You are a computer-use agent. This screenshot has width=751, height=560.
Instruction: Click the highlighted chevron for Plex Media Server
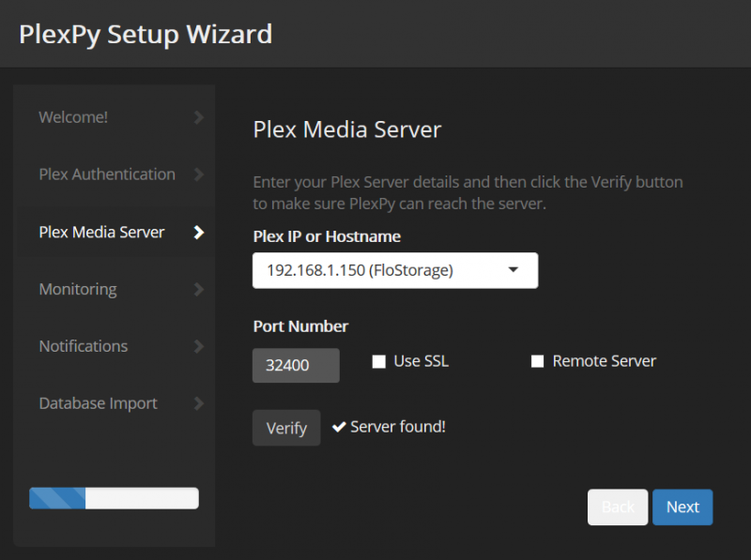pos(197,232)
